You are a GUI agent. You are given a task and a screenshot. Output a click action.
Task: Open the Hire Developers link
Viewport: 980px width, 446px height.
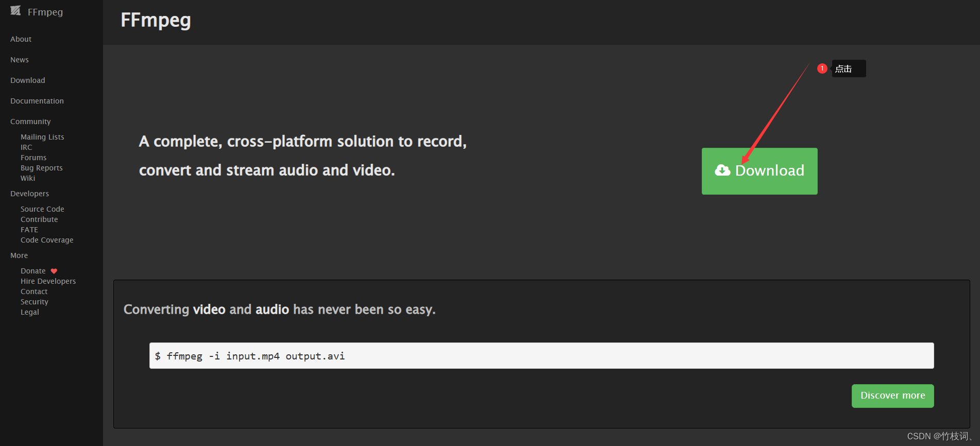(x=48, y=281)
